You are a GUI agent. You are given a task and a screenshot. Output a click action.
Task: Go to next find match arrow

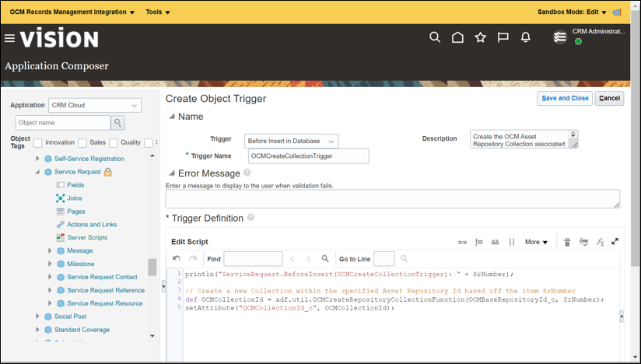(308, 258)
